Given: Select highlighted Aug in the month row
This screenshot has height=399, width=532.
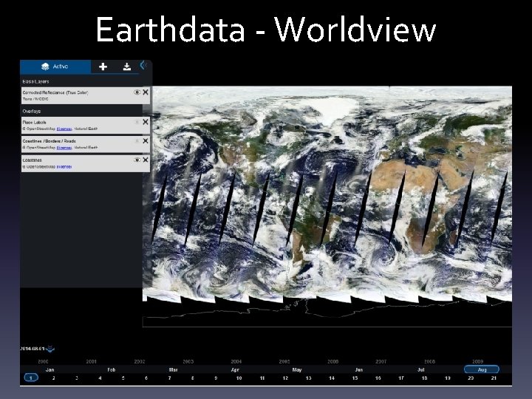Looking at the screenshot, I should tap(482, 369).
